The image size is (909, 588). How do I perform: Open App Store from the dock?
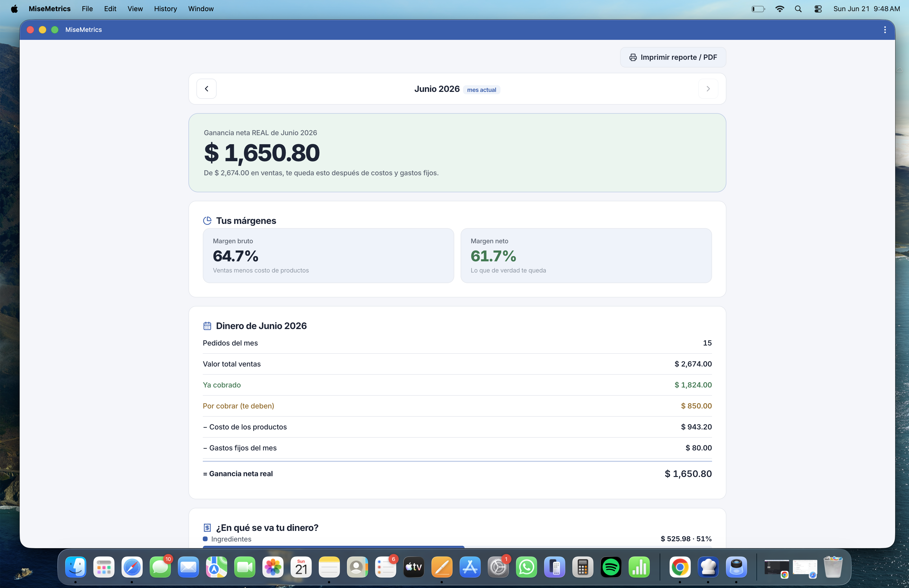[470, 567]
